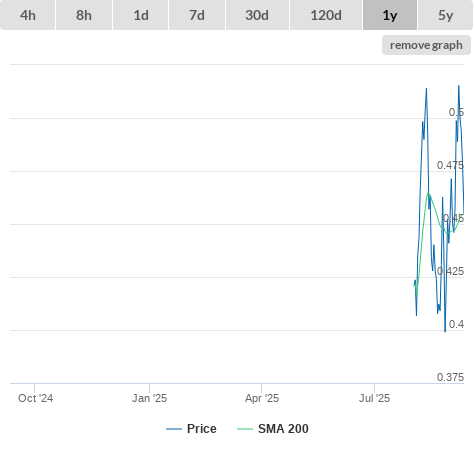Click the 0.4 y-axis value label
Image resolution: width=474 pixels, height=455 pixels.
[456, 324]
